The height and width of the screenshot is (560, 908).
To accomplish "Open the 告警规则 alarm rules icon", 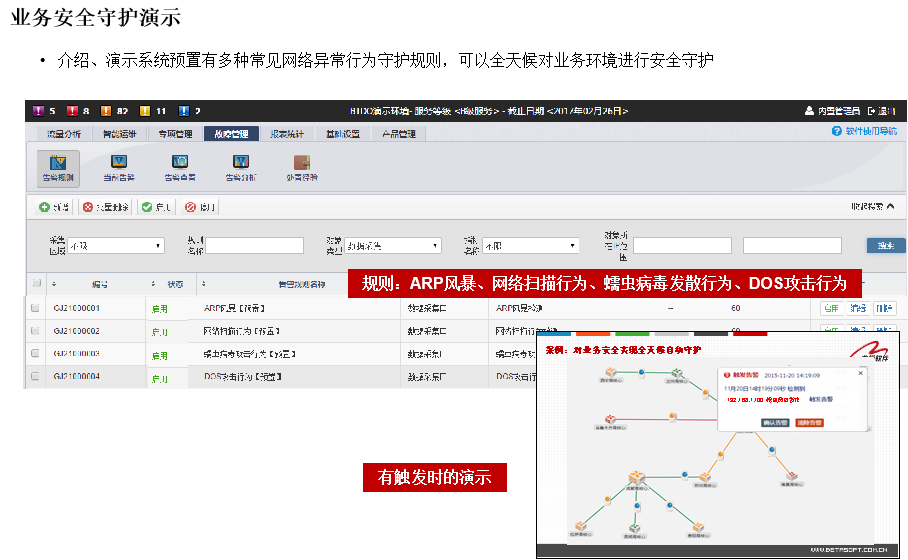I will pyautogui.click(x=58, y=168).
